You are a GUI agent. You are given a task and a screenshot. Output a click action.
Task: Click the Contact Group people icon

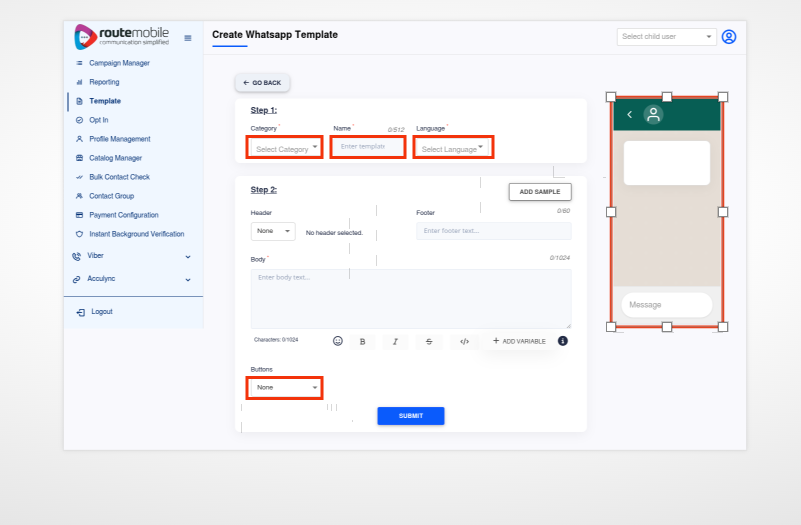click(79, 196)
